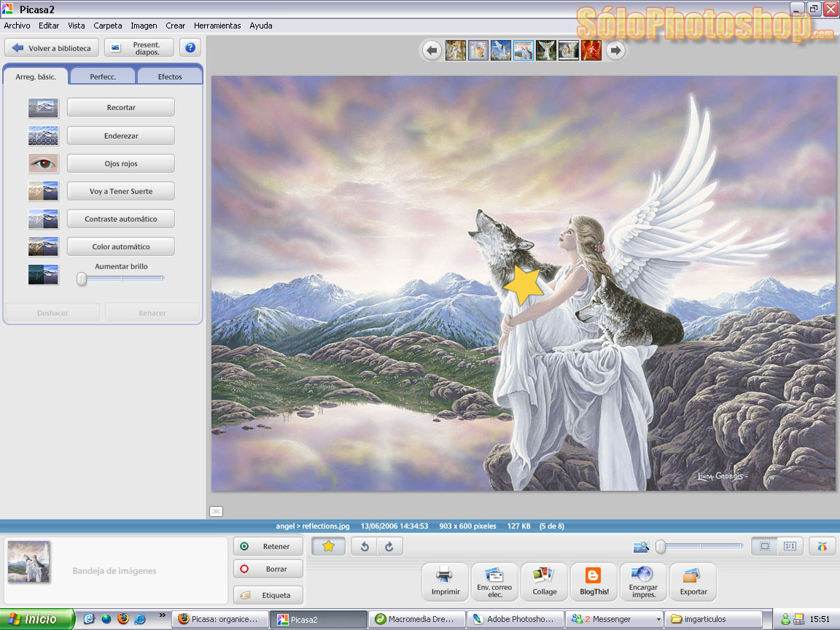Viewport: 840px width, 630px height.
Task: Click the Exportar folder icon
Action: point(693,575)
